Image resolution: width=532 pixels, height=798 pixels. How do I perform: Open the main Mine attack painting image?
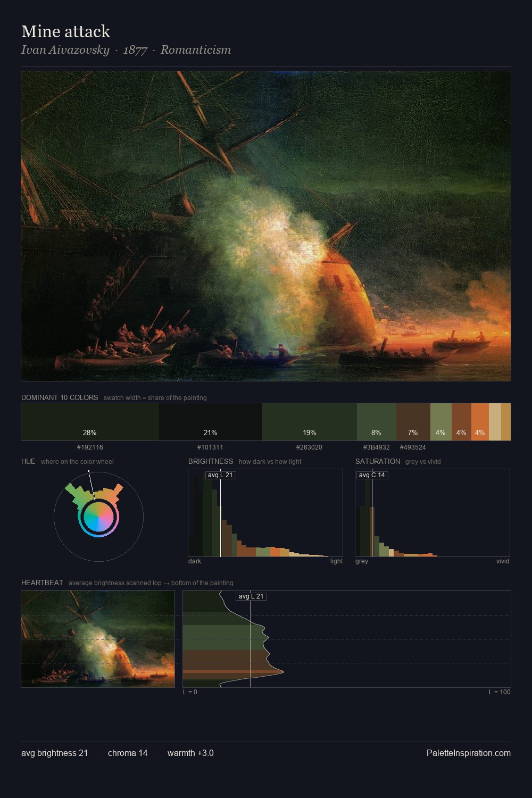tap(266, 226)
